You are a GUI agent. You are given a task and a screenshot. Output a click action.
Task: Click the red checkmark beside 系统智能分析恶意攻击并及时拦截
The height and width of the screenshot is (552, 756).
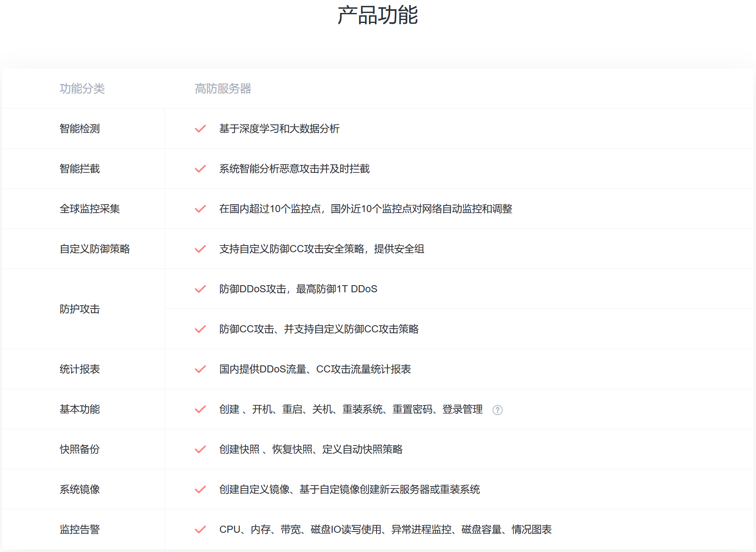[200, 169]
